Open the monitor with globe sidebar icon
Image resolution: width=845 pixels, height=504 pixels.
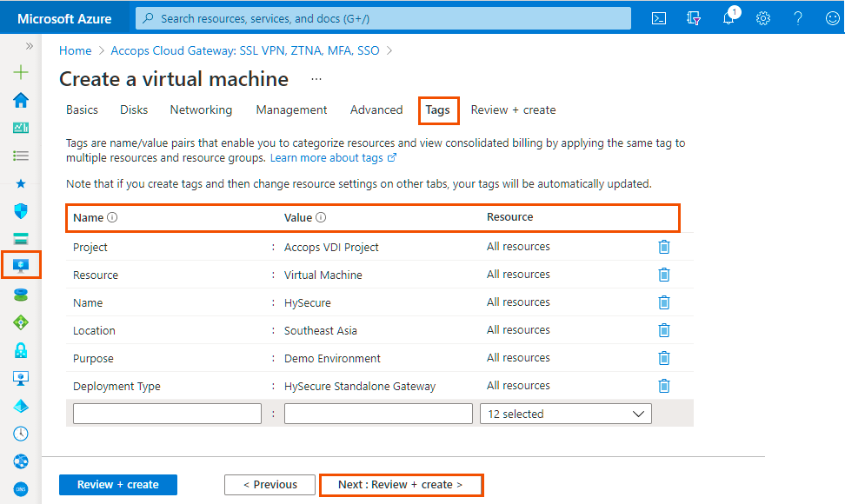[21, 378]
